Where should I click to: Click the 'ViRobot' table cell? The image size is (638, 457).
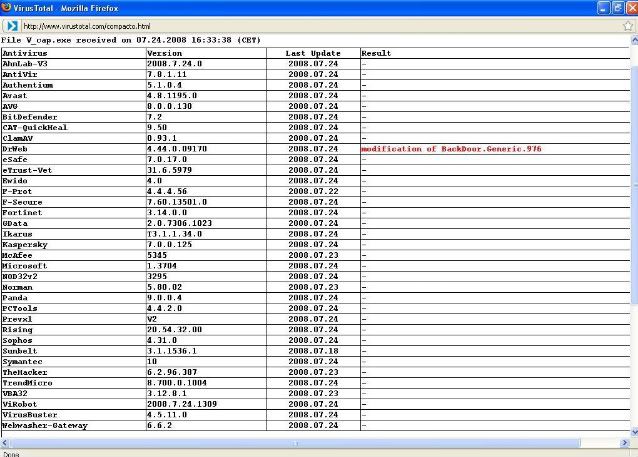tap(74, 404)
